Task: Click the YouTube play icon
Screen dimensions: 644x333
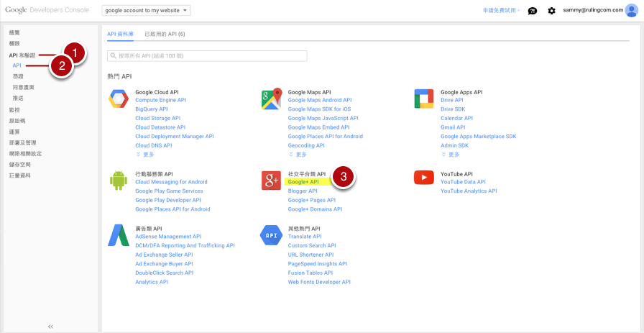Action: coord(424,178)
